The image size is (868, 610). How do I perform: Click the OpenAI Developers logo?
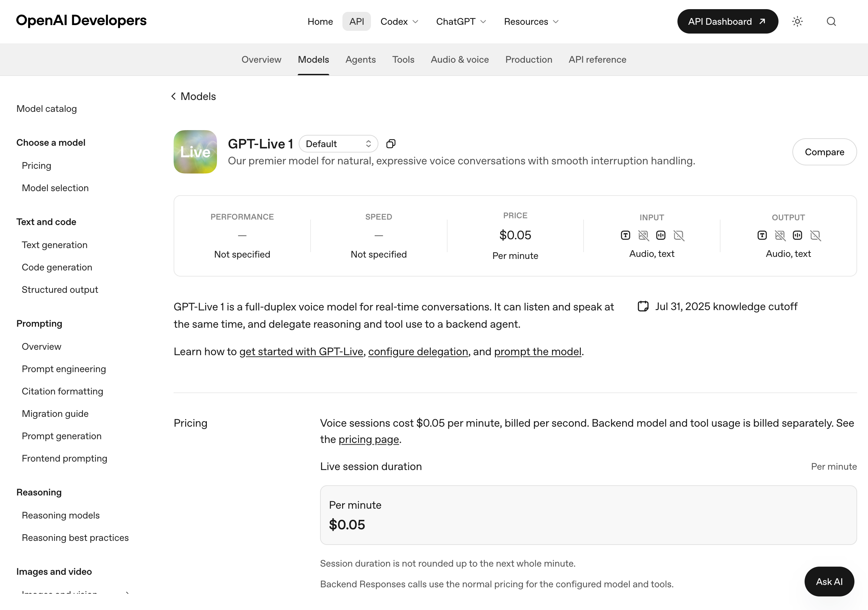[x=81, y=20]
